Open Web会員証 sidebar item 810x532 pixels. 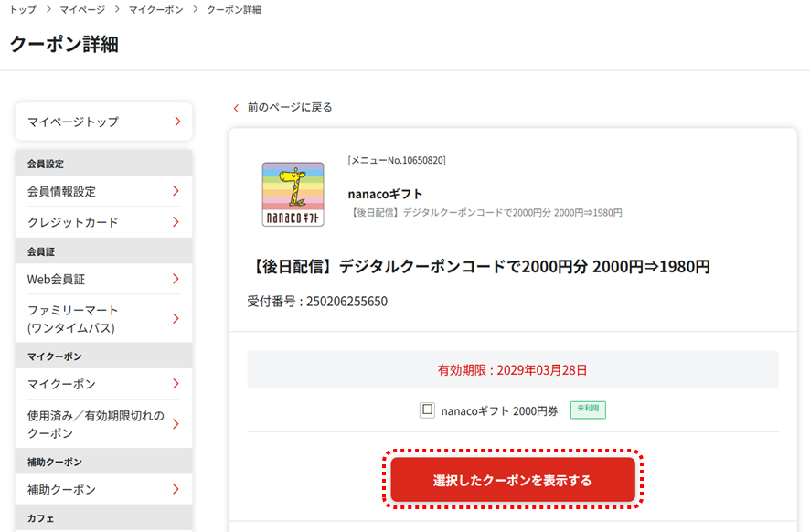click(x=104, y=279)
